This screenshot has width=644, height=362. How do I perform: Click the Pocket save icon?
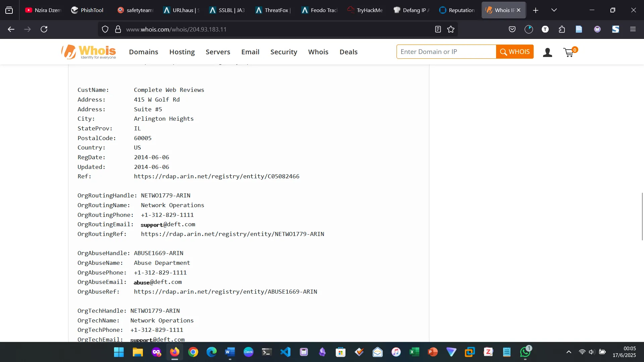(512, 29)
